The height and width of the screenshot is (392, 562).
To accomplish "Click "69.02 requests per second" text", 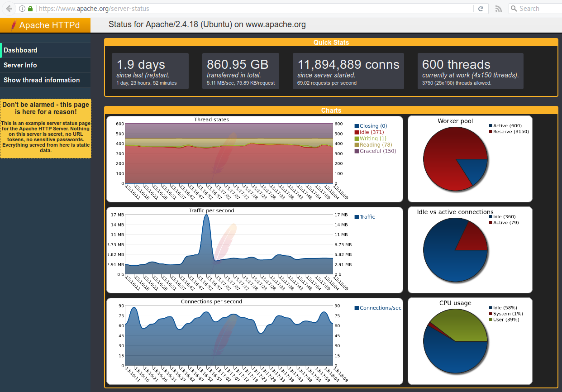I will click(x=327, y=83).
